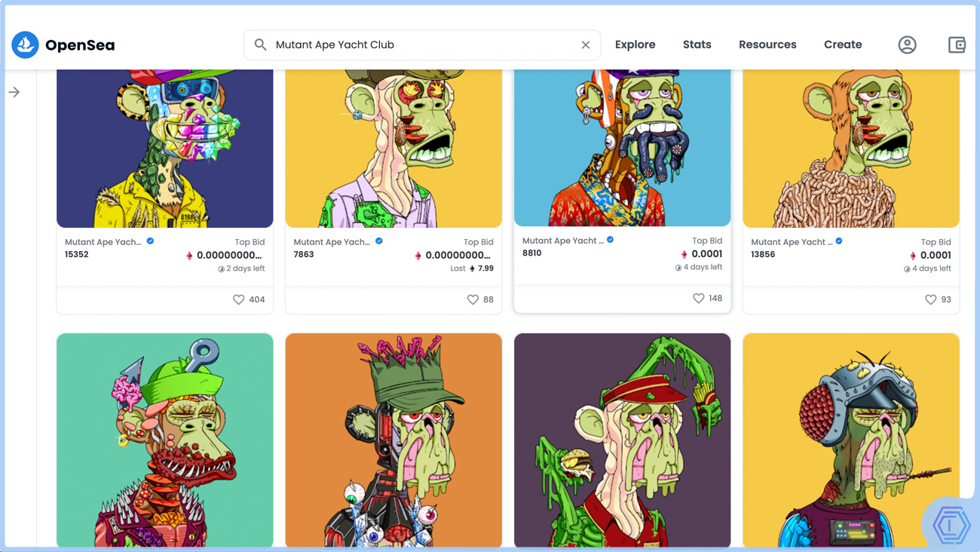The height and width of the screenshot is (552, 980).
Task: Open the ape with green anchor hat thumbnail
Action: point(164,440)
